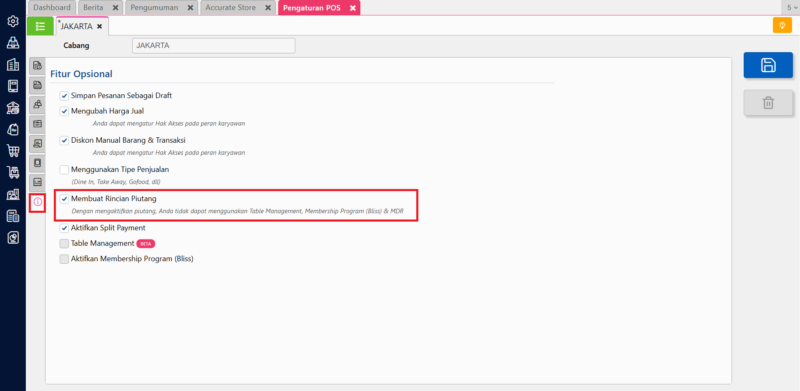The image size is (800, 391).
Task: Open the hand truck with boxes icon
Action: point(13,173)
